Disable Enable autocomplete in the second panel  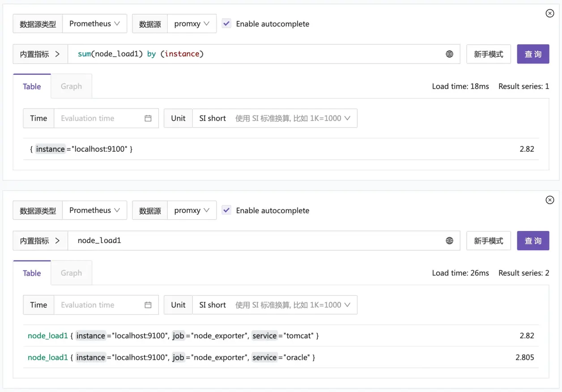[227, 210]
